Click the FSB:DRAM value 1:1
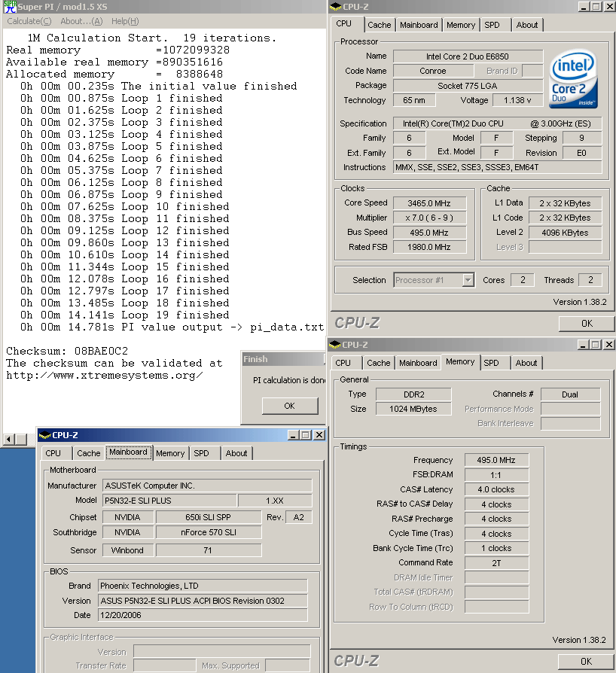This screenshot has width=616, height=673. click(496, 475)
